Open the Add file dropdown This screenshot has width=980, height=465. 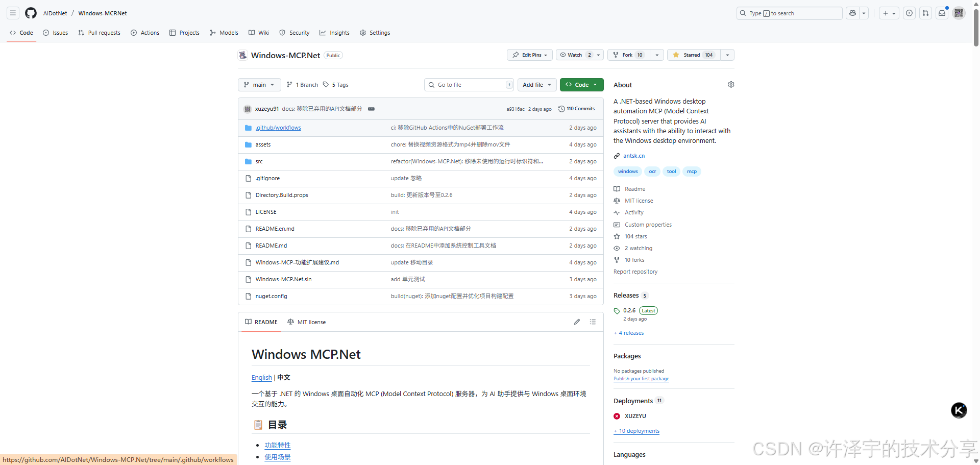pyautogui.click(x=537, y=85)
